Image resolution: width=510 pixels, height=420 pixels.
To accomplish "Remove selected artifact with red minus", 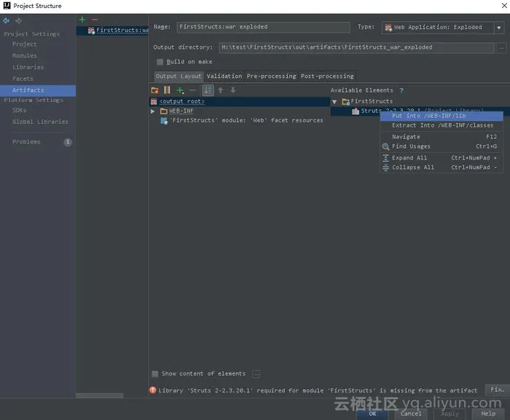I will click(x=94, y=20).
